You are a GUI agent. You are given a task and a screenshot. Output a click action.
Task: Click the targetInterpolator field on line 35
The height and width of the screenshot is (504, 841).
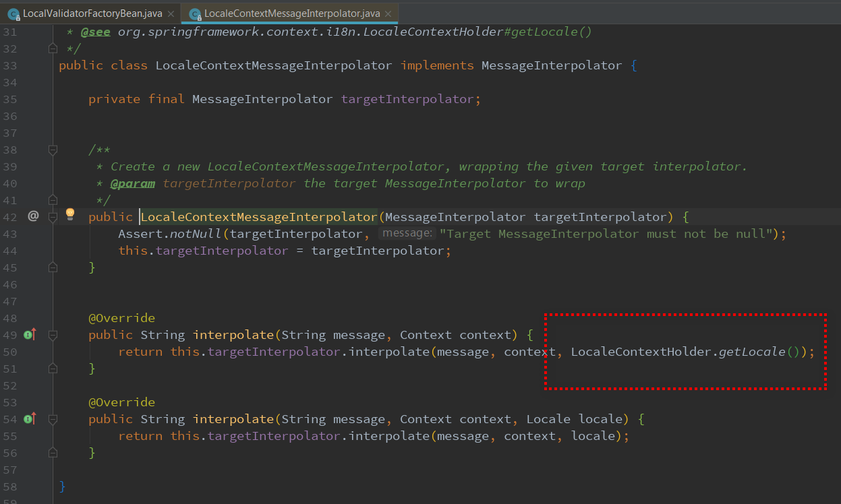coord(408,99)
